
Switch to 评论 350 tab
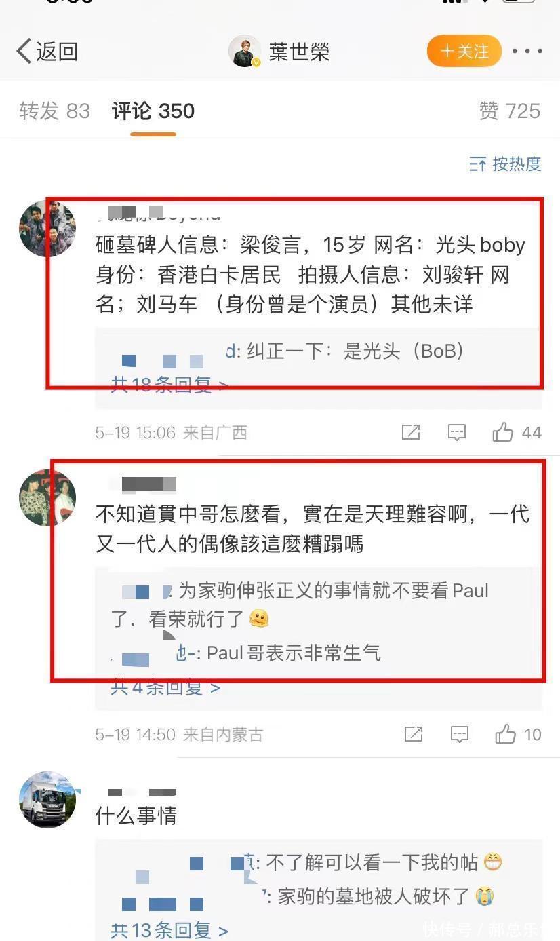(153, 111)
